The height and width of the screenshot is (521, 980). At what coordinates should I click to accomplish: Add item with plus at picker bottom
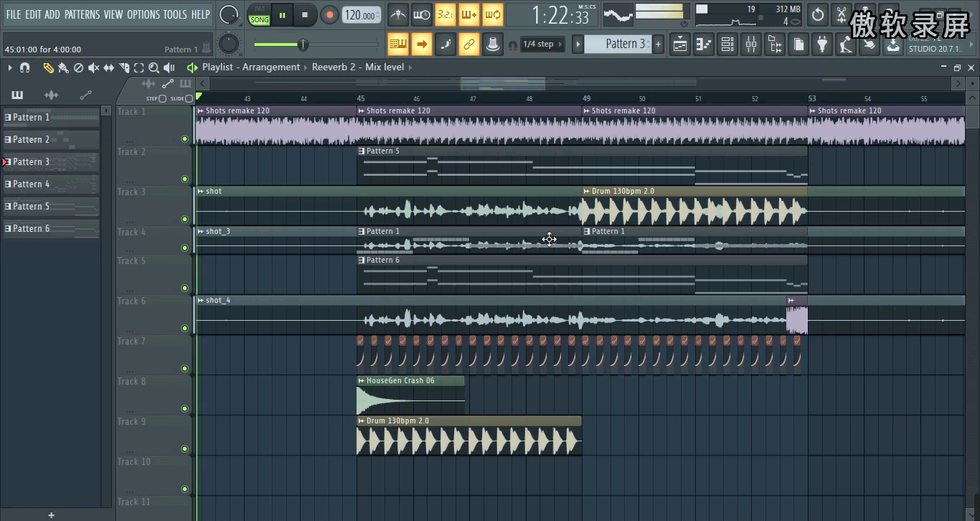tap(51, 515)
